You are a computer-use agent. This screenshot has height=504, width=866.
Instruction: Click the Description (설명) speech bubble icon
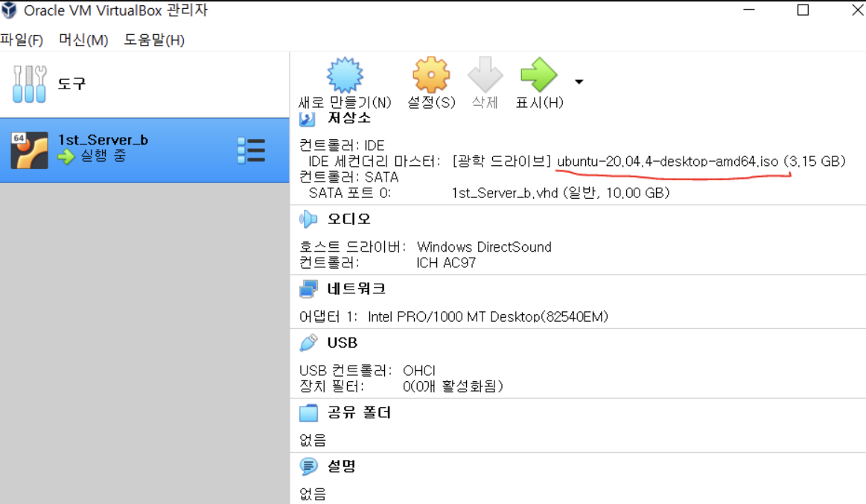(x=308, y=467)
